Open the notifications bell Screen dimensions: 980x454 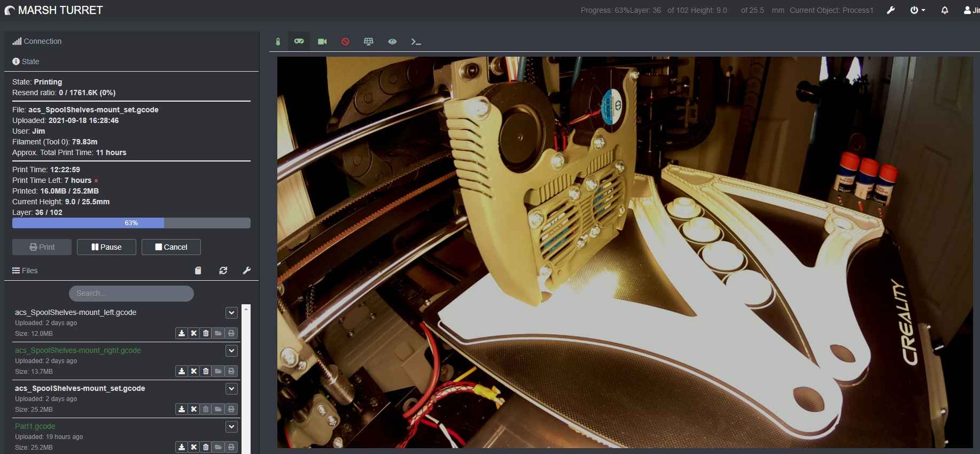tap(945, 10)
